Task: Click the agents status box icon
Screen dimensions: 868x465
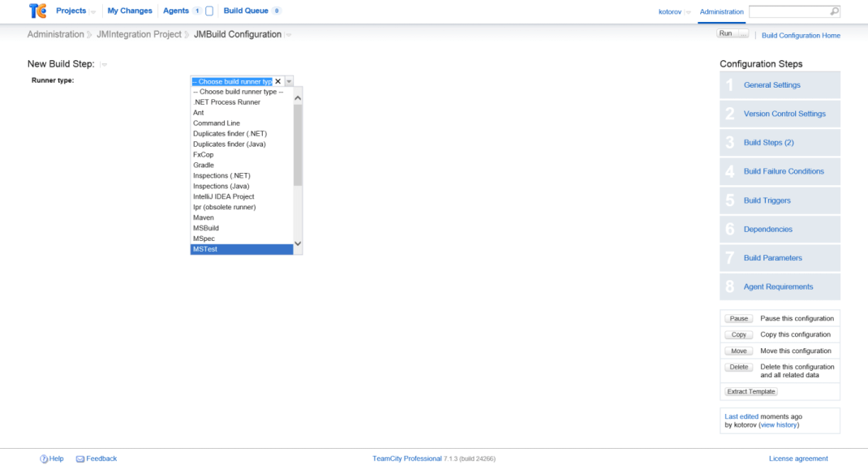Action: (x=209, y=11)
